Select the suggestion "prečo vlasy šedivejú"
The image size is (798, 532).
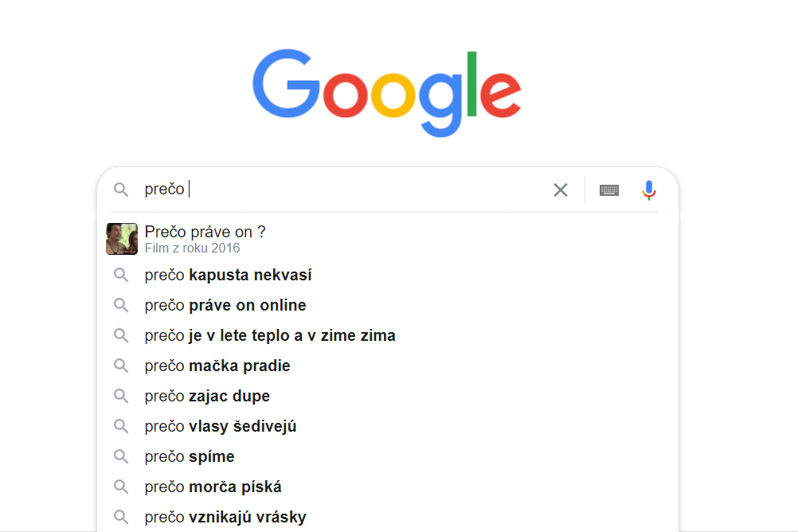388,426
